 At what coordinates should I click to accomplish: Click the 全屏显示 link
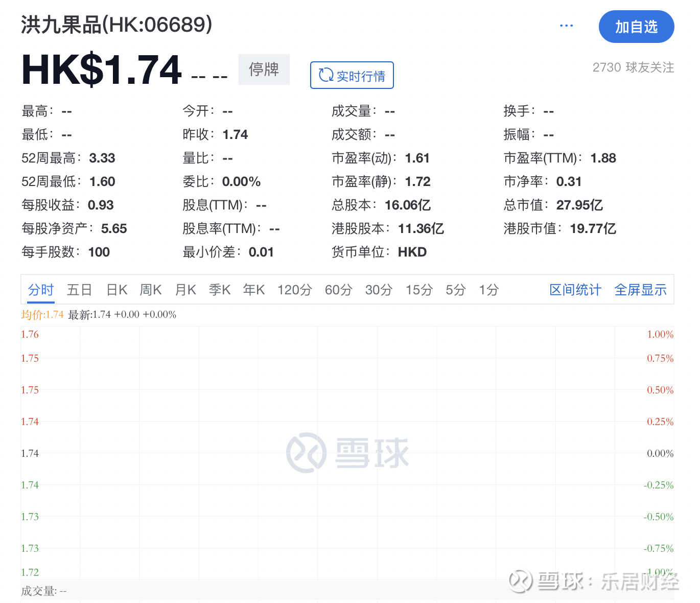(641, 290)
